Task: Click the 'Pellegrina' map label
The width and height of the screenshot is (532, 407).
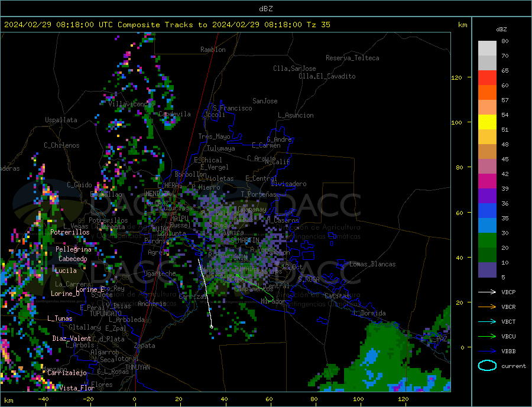Action: coord(74,249)
